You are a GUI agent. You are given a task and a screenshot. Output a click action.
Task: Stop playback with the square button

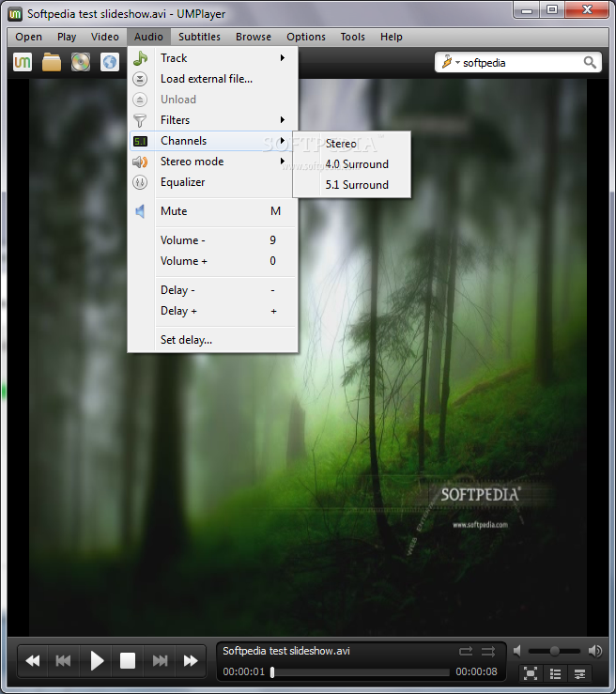[128, 661]
